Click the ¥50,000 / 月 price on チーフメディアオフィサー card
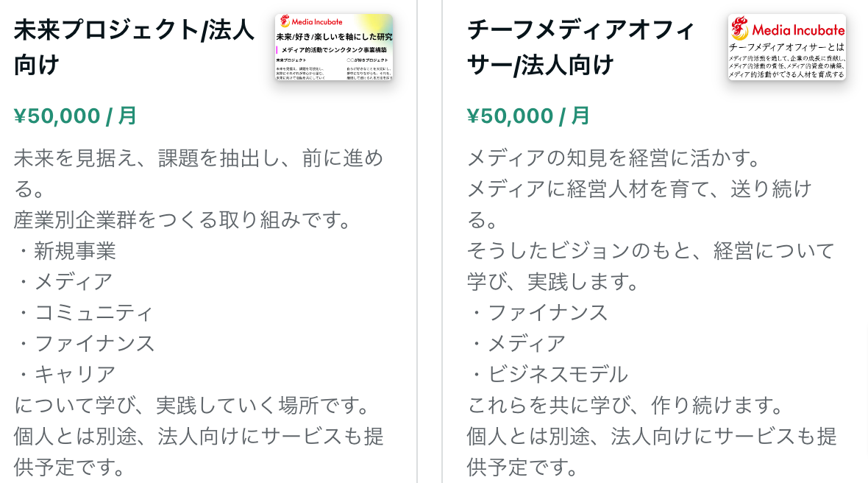The height and width of the screenshot is (483, 868). 528,116
